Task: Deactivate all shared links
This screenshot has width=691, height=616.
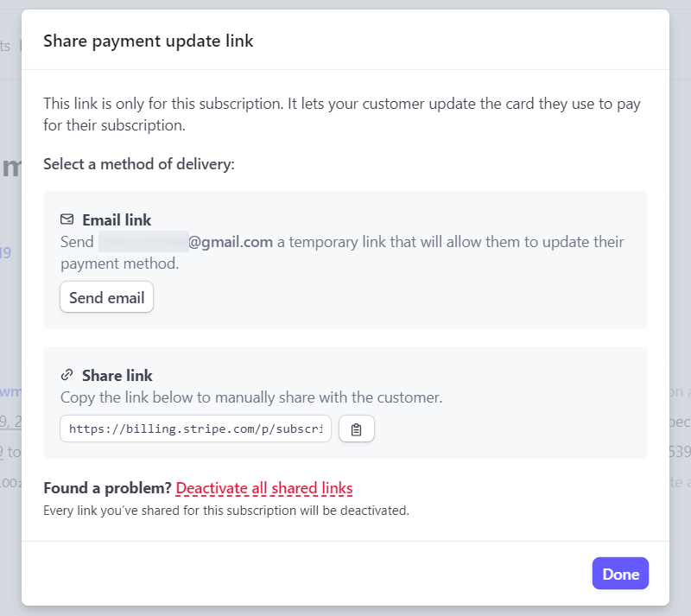Action: click(264, 488)
